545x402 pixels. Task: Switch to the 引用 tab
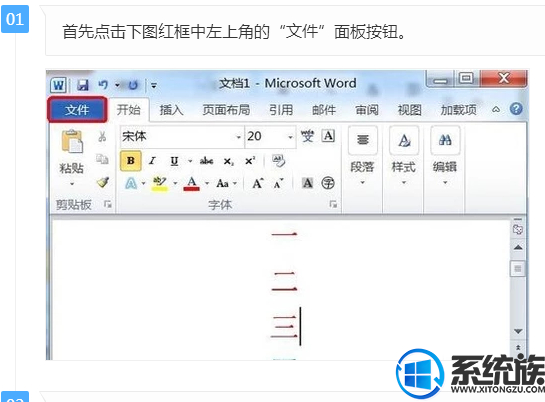281,110
